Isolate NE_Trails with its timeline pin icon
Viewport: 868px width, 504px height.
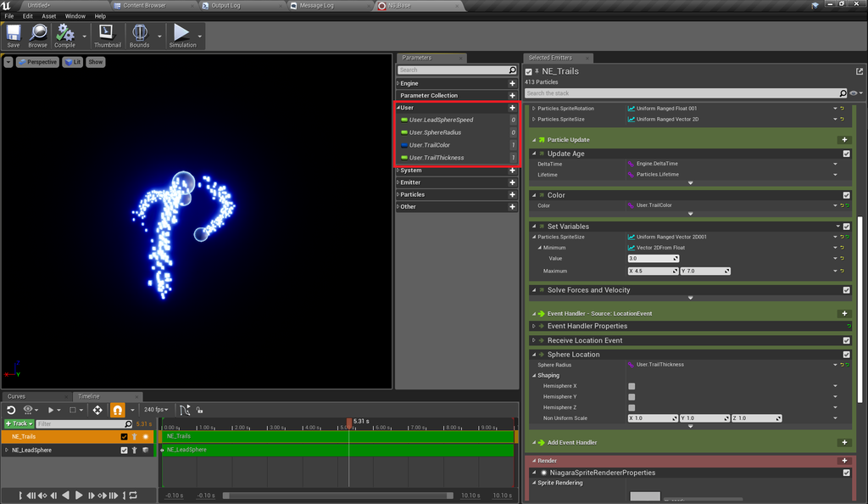(135, 437)
